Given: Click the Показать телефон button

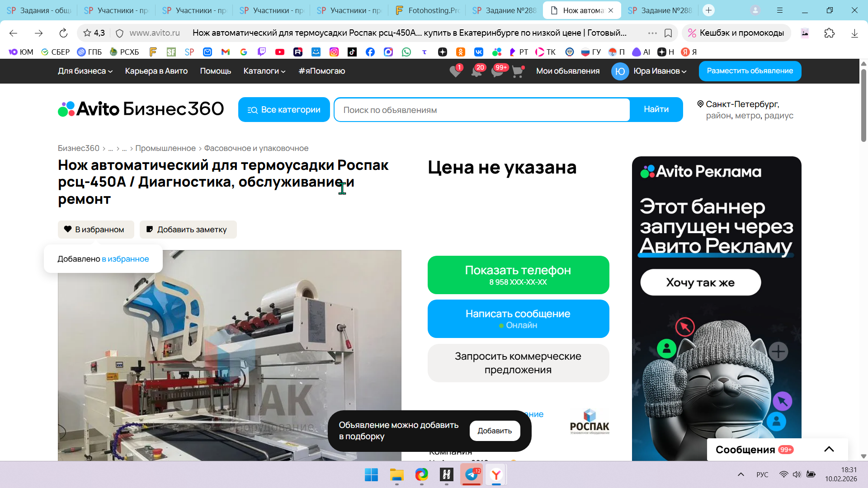Looking at the screenshot, I should point(518,275).
